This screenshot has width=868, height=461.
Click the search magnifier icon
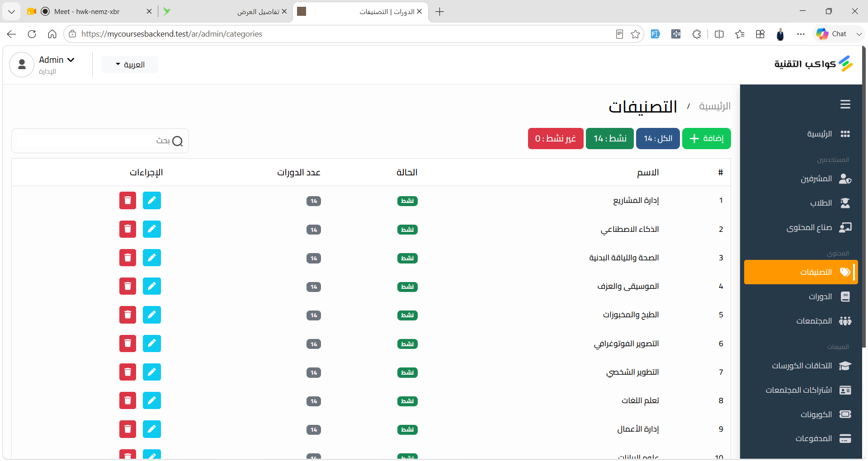[x=178, y=141]
